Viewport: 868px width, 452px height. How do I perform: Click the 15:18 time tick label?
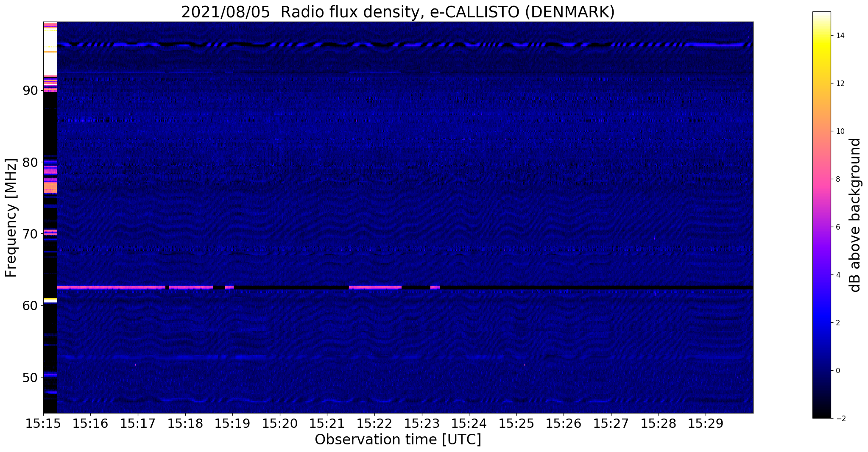(x=185, y=424)
